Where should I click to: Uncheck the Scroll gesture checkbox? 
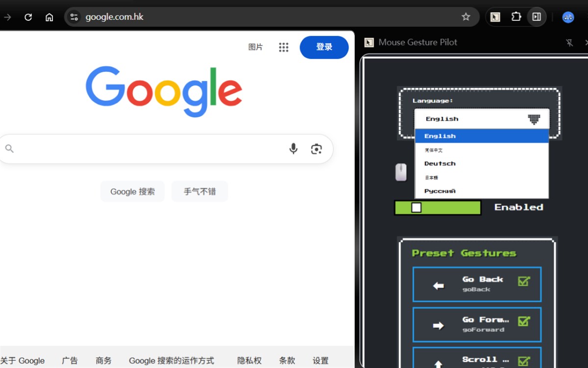524,361
